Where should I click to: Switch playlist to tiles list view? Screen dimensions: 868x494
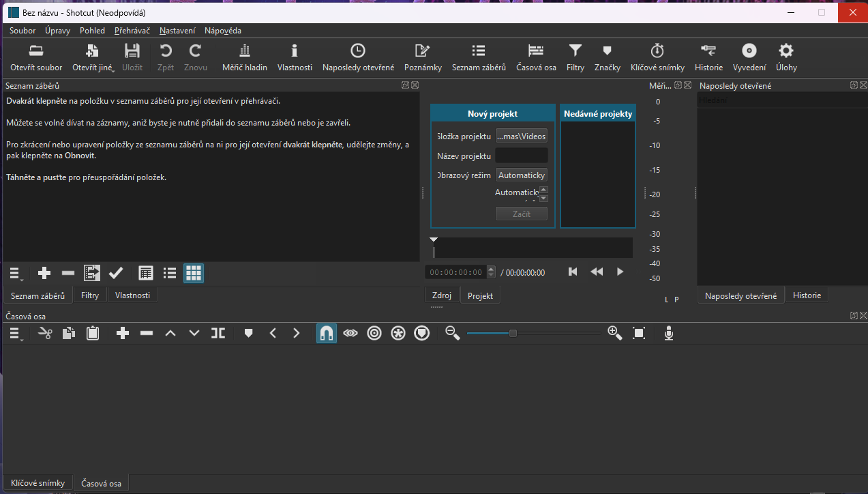coord(170,274)
